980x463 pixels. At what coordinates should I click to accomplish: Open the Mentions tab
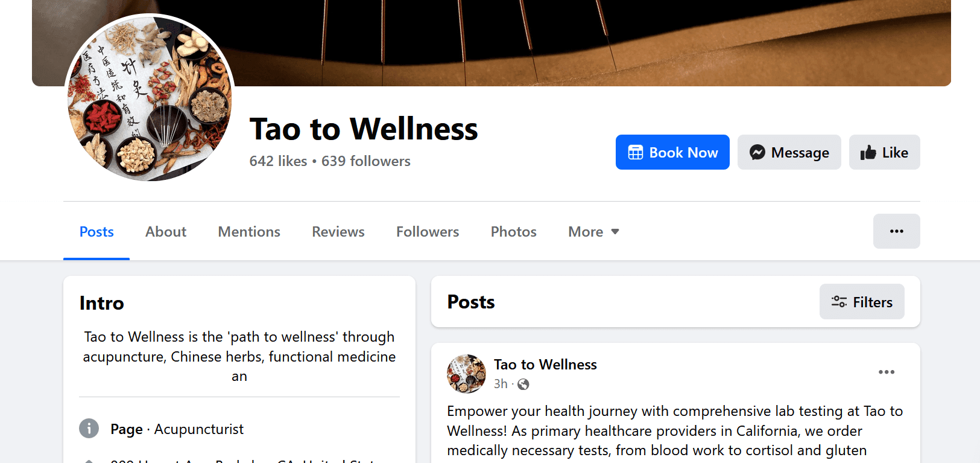tap(249, 232)
